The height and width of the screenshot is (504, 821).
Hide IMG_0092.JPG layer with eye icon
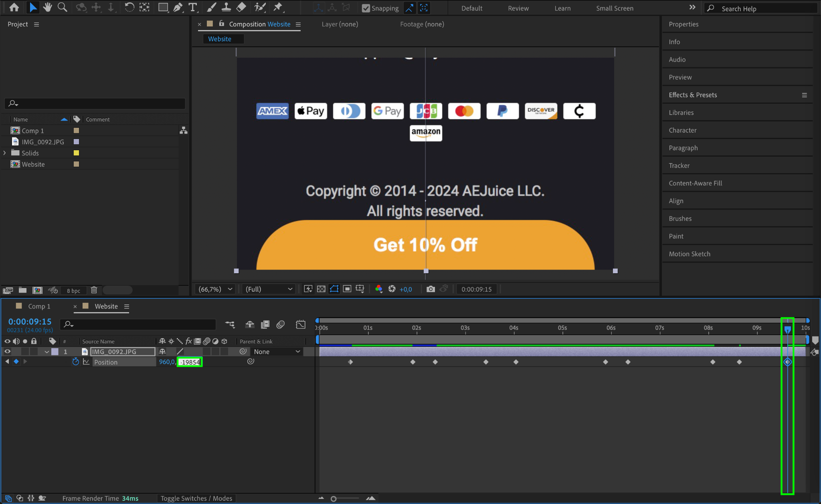tap(7, 351)
